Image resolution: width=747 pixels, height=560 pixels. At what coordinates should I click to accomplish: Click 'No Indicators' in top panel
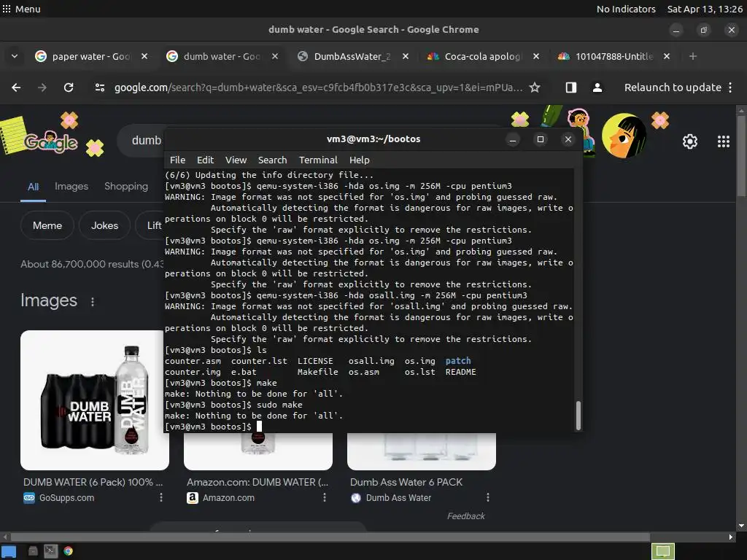[626, 9]
